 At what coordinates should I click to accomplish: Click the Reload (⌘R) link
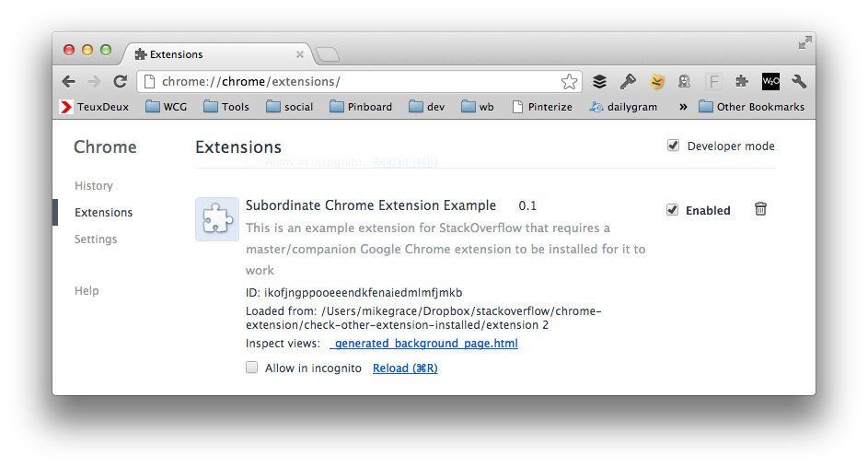click(x=405, y=369)
